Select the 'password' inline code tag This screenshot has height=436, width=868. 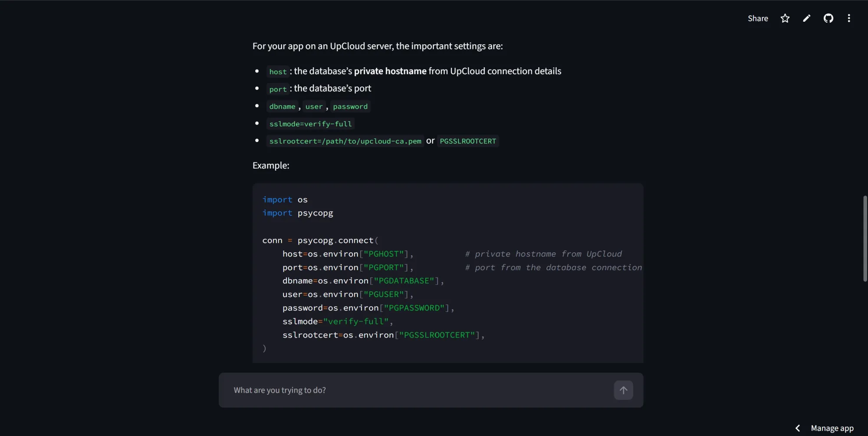coord(350,106)
